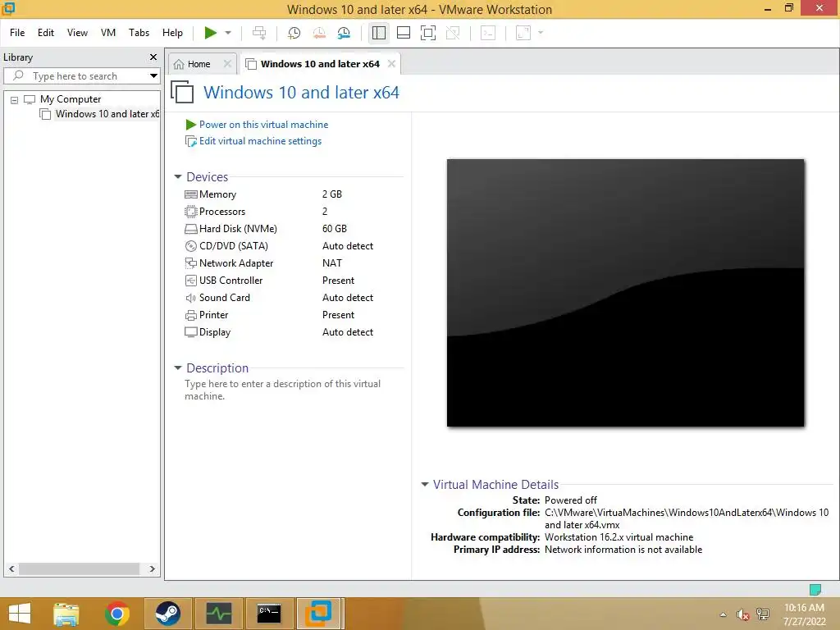This screenshot has height=630, width=840.
Task: Click the console view toolbar icon
Action: click(x=488, y=33)
